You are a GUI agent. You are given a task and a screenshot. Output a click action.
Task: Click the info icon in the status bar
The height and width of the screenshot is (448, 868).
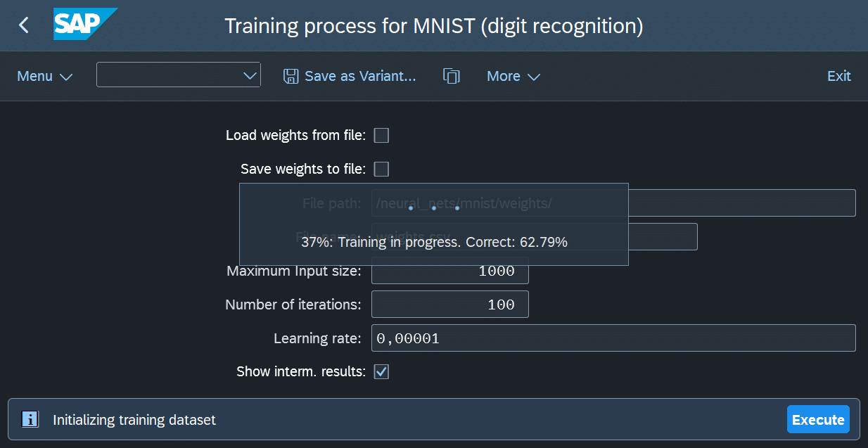[30, 419]
